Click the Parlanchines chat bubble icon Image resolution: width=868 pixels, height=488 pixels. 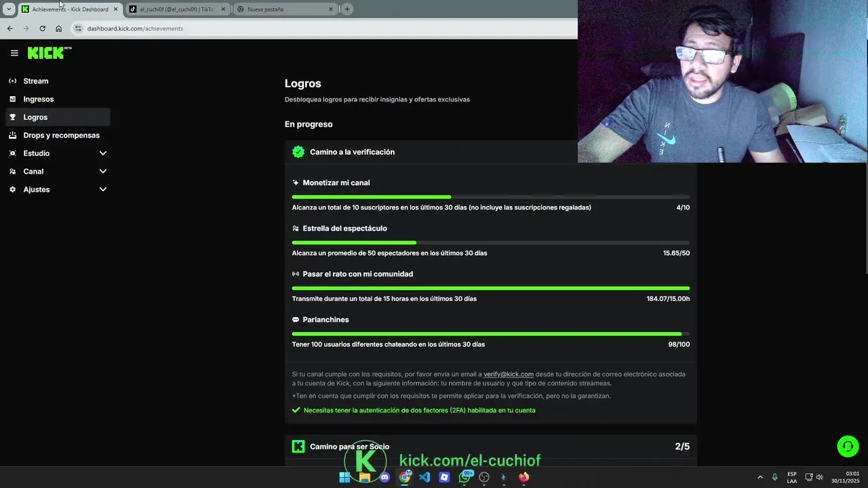click(x=296, y=319)
